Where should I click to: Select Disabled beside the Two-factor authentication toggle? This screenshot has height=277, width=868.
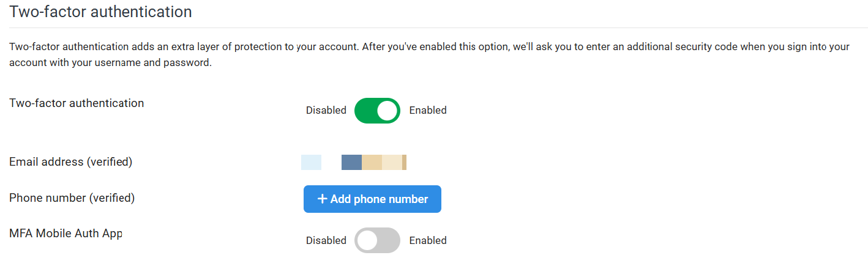coord(326,111)
